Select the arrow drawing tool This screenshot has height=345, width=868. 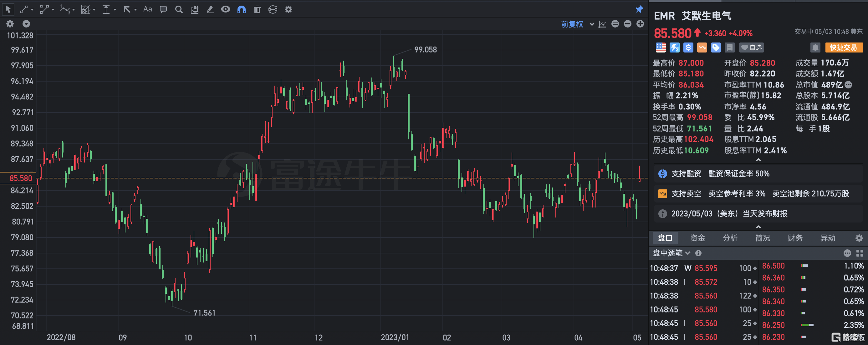pyautogui.click(x=127, y=9)
